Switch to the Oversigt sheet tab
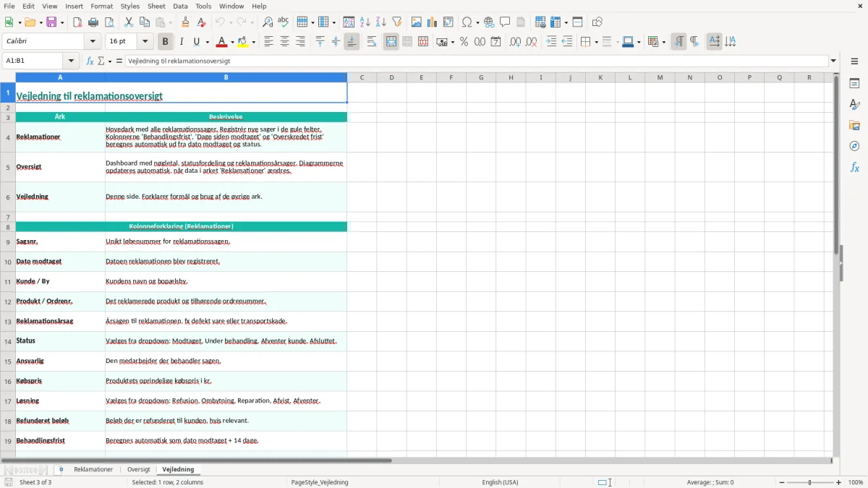 pos(139,470)
